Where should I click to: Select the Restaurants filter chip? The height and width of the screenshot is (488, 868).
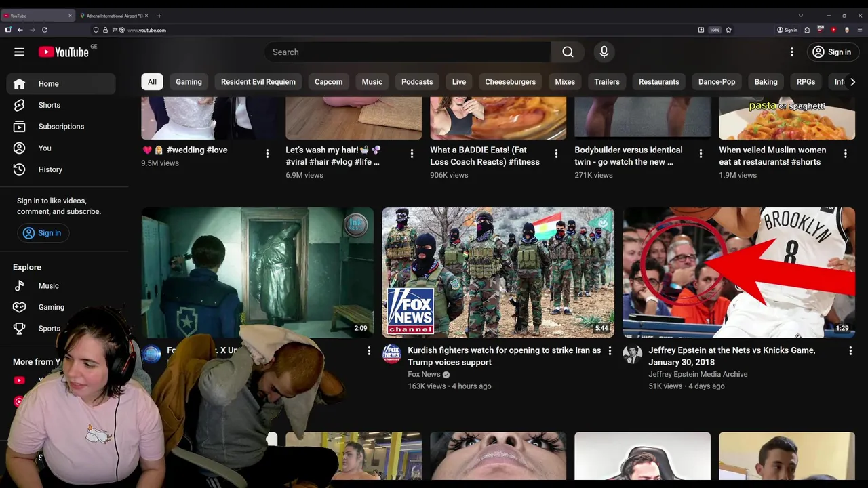tap(659, 82)
